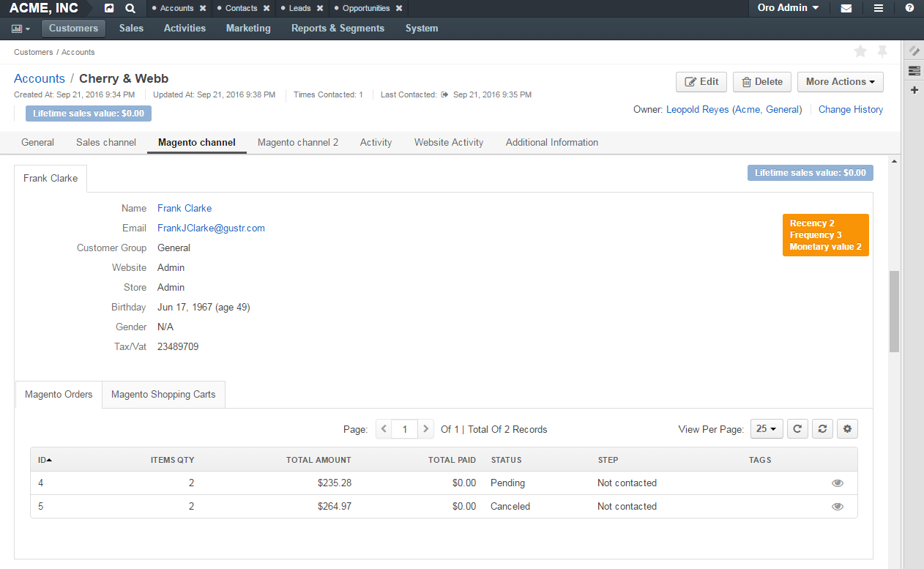Screen dimensions: 924x569
Task: Switch to the Sales channel tab
Action: click(106, 142)
